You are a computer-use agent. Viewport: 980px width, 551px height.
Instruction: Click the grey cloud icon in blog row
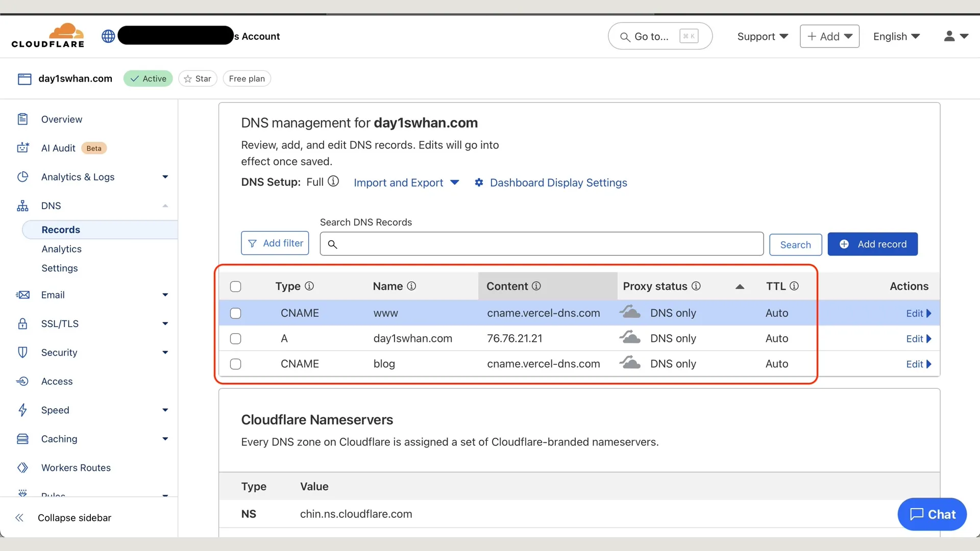tap(630, 362)
